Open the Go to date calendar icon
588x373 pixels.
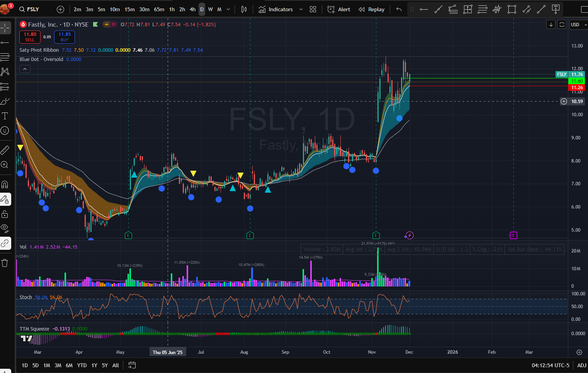[132, 365]
